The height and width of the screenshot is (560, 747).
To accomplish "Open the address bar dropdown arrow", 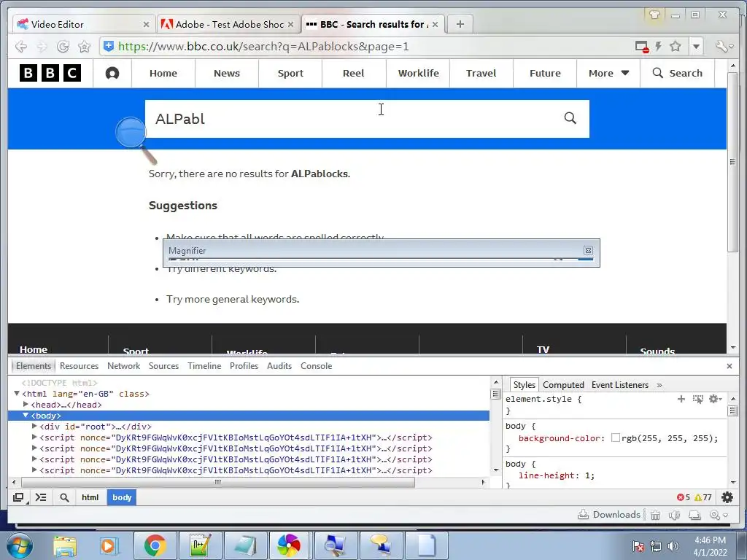I will pos(696,46).
